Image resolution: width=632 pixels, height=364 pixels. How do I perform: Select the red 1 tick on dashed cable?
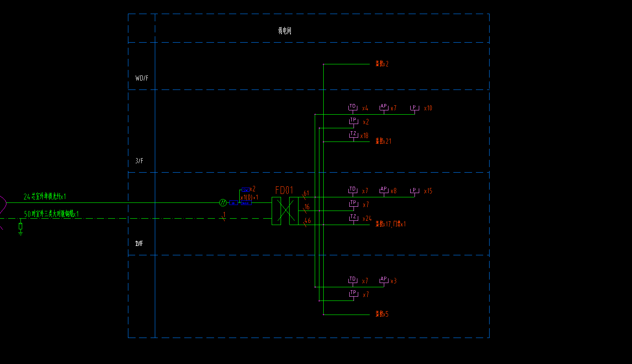pos(223,217)
